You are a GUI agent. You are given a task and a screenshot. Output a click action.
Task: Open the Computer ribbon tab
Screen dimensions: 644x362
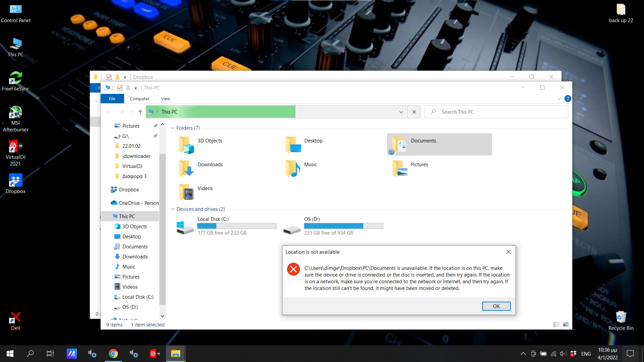click(140, 99)
